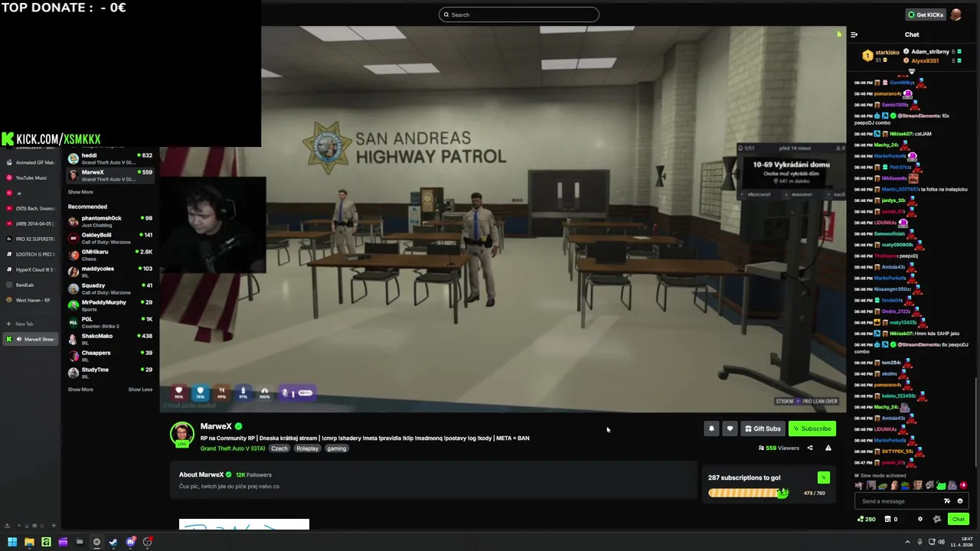Viewport: 980px width, 551px height.
Task: Click the volume icon in the system tray
Action: coord(941,542)
